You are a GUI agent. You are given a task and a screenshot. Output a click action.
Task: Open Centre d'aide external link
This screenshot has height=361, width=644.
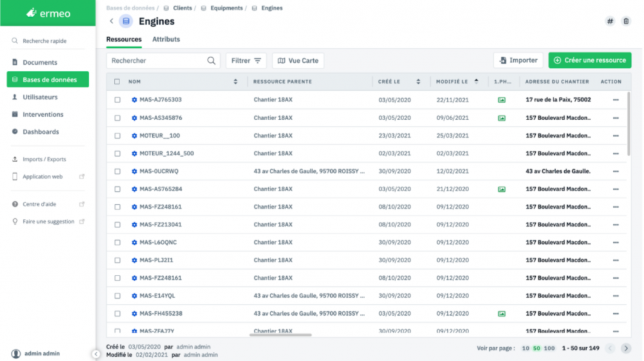[82, 204]
